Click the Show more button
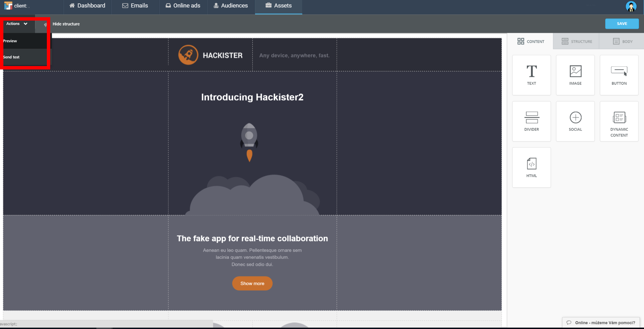 (252, 283)
